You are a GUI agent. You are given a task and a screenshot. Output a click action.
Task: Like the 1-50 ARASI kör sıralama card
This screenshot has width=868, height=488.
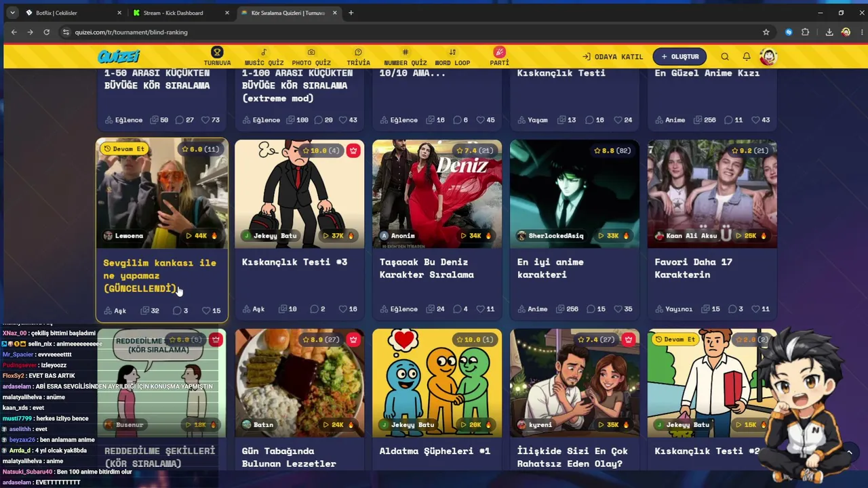coord(206,120)
